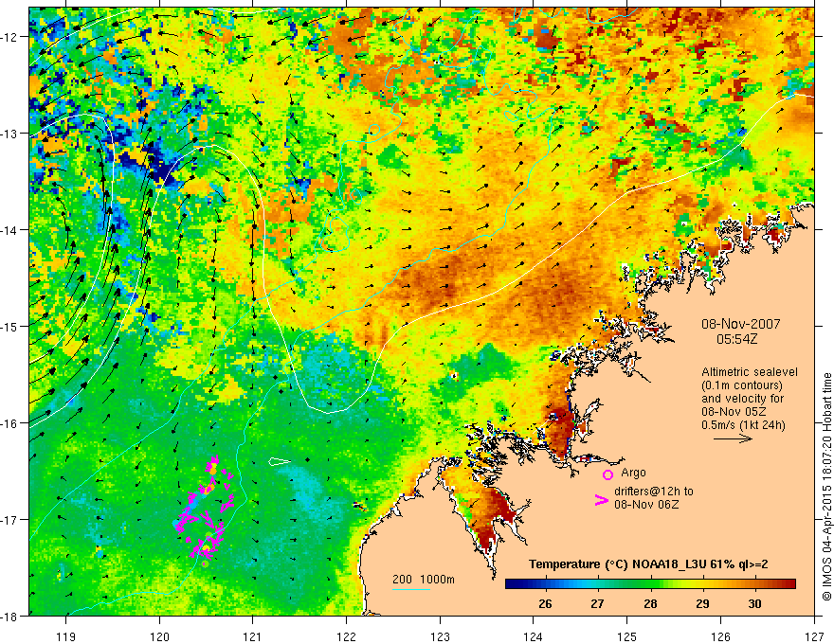The image size is (834, 644).
Task: Click the IMOS copyright timestamp text
Action: tap(827, 489)
